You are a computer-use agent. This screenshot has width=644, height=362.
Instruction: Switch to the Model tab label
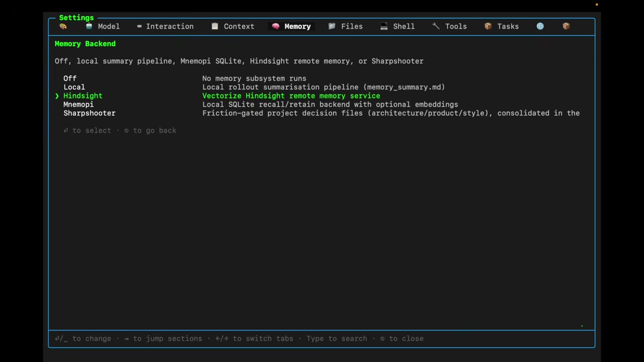click(x=109, y=26)
